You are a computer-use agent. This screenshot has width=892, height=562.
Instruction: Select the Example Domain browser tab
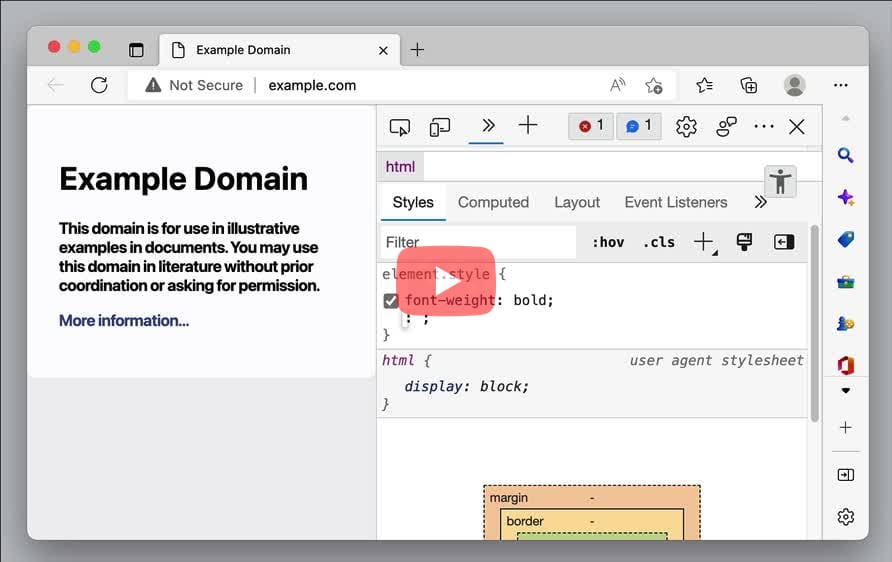point(279,50)
